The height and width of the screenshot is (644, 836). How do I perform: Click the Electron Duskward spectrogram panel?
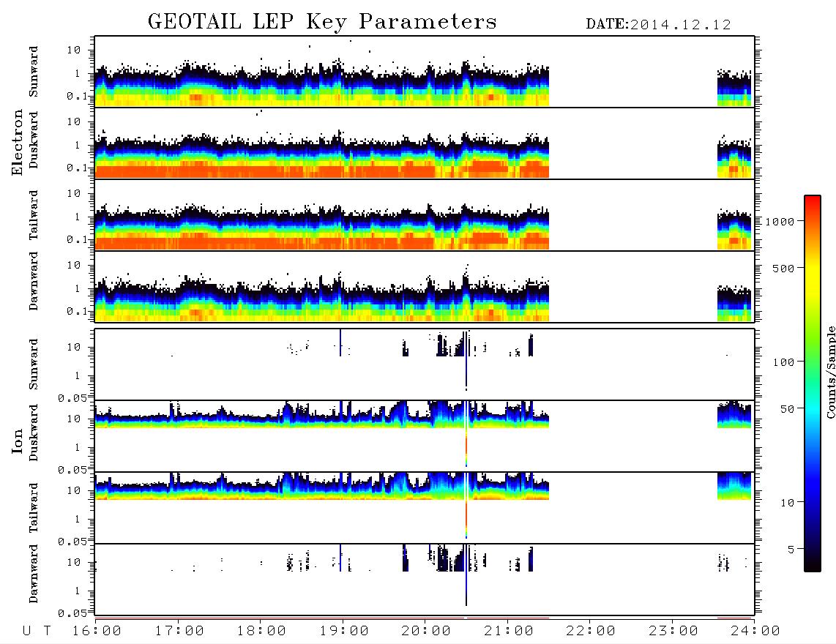(425, 143)
